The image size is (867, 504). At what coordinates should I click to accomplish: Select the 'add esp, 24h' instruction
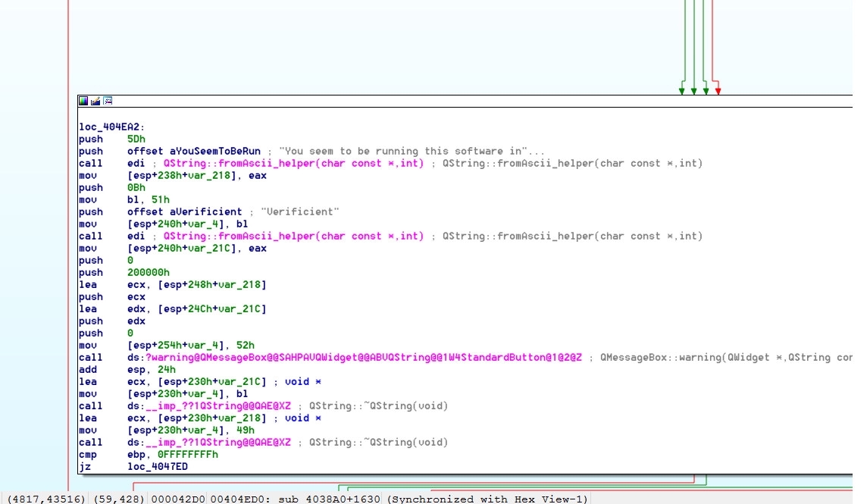point(127,371)
